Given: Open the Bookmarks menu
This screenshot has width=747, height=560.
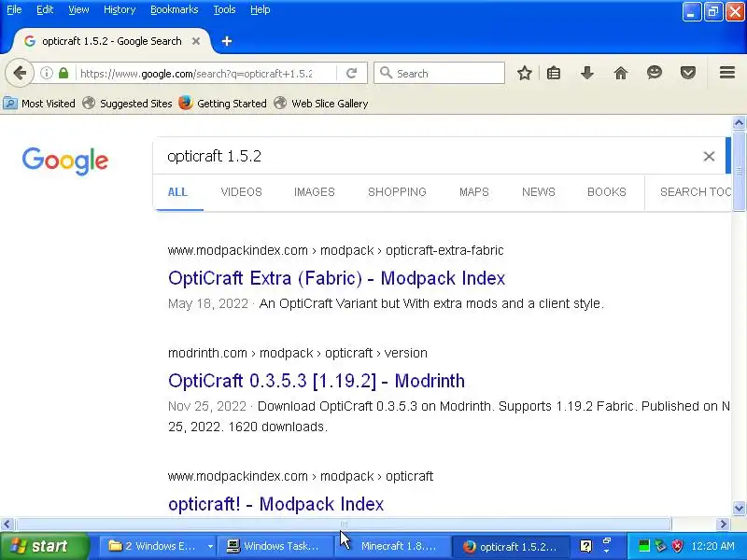Looking at the screenshot, I should (175, 9).
